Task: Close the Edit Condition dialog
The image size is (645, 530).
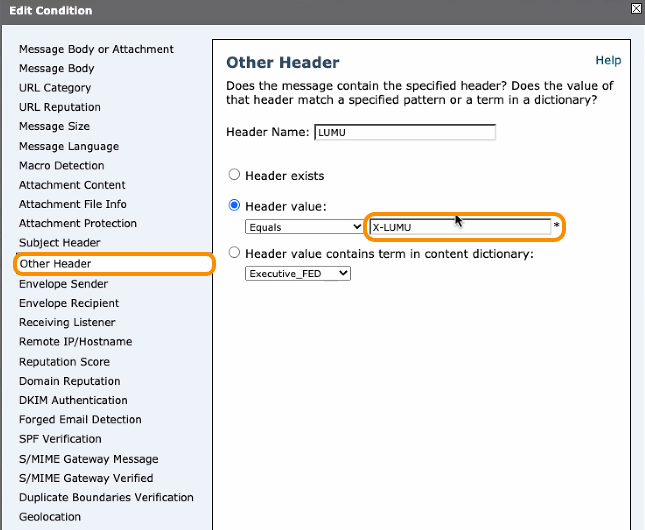Action: pyautogui.click(x=637, y=9)
